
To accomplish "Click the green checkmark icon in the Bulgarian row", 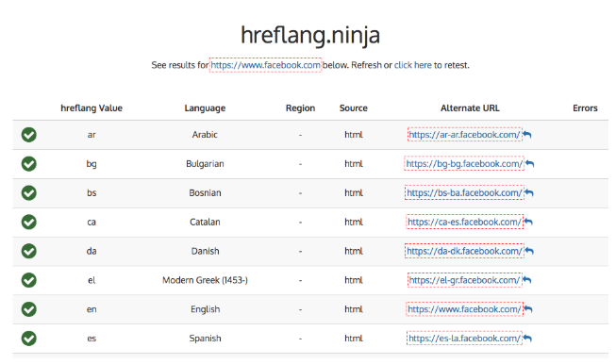I will coord(28,164).
